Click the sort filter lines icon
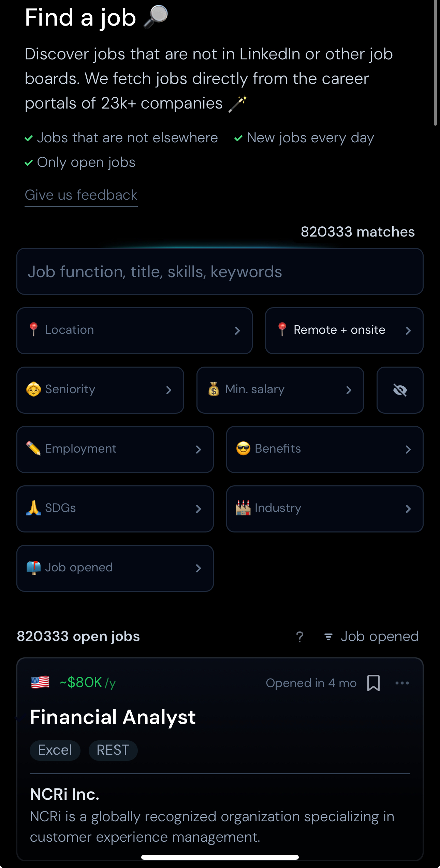This screenshot has height=868, width=440. [328, 637]
